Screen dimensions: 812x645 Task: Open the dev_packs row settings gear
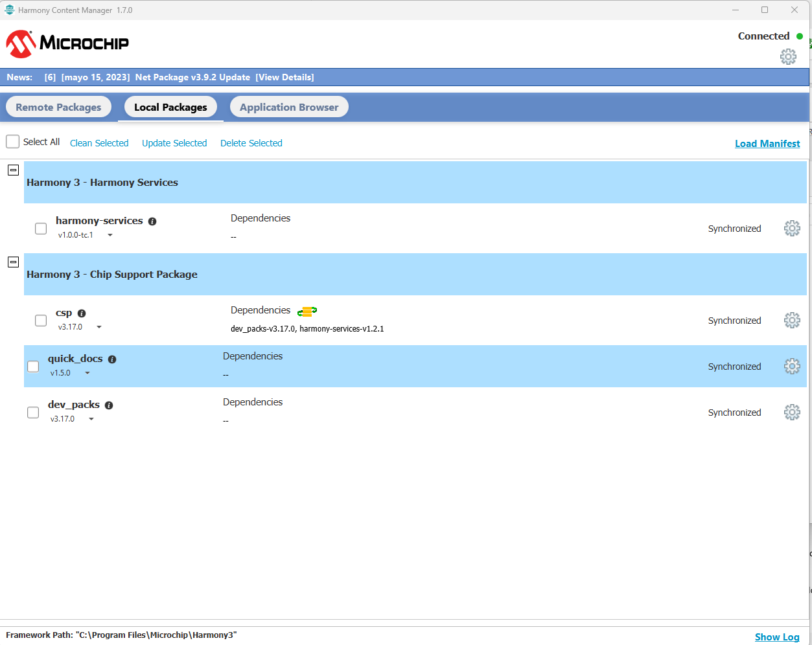[792, 412]
